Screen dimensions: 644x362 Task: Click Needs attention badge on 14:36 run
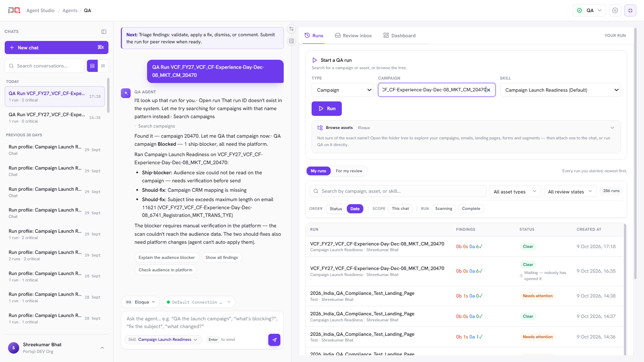538,337
